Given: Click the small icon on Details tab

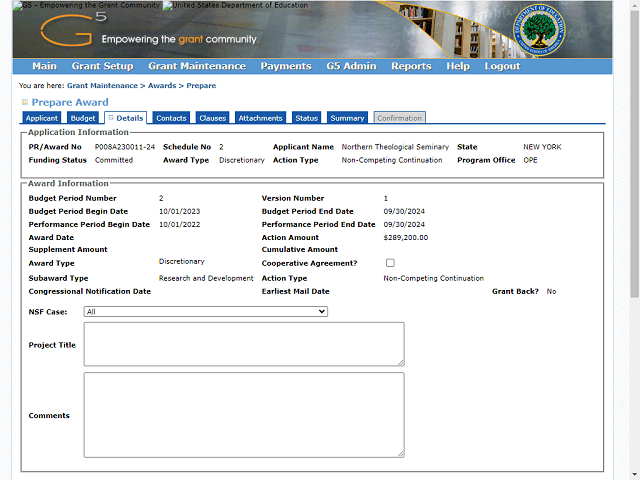Looking at the screenshot, I should point(111,118).
